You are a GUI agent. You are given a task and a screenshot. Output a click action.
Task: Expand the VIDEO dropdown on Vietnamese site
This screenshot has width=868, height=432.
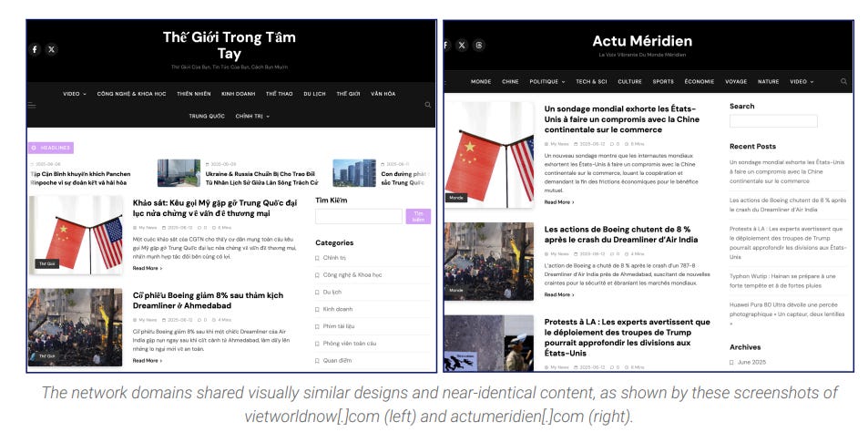tap(74, 94)
